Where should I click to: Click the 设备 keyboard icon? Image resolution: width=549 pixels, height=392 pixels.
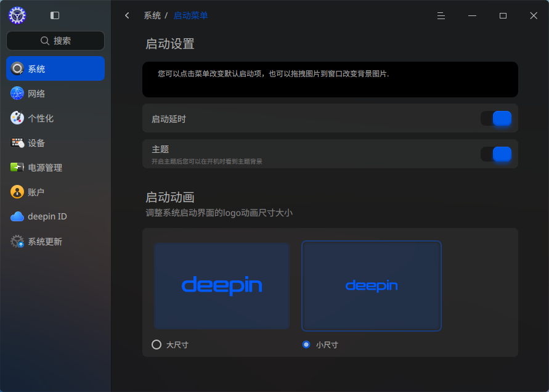17,142
